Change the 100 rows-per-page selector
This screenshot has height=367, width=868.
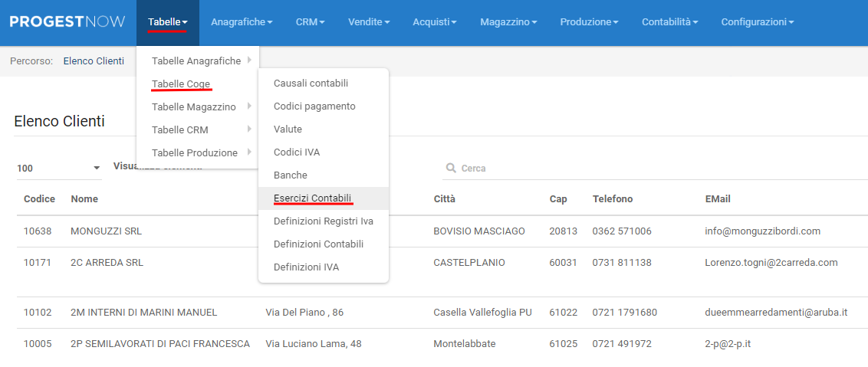pos(58,168)
